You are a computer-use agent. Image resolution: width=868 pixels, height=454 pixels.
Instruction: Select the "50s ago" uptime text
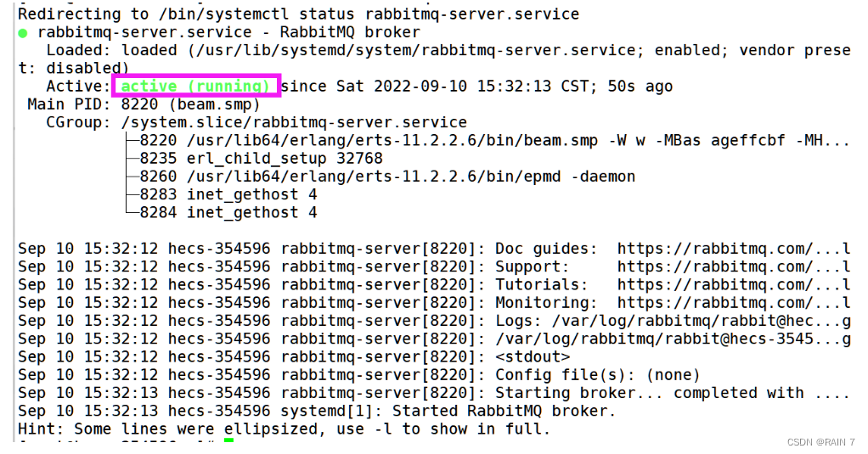point(640,87)
